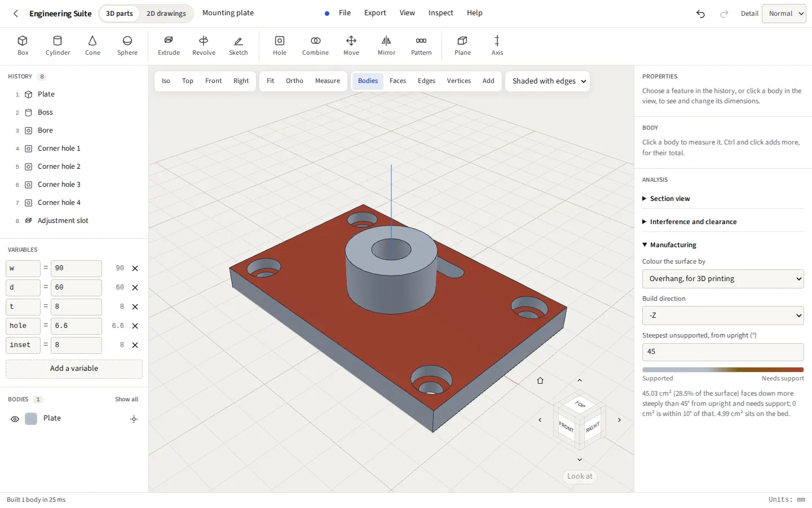Reset view with the home icon
The image size is (812, 508).
coord(540,380)
